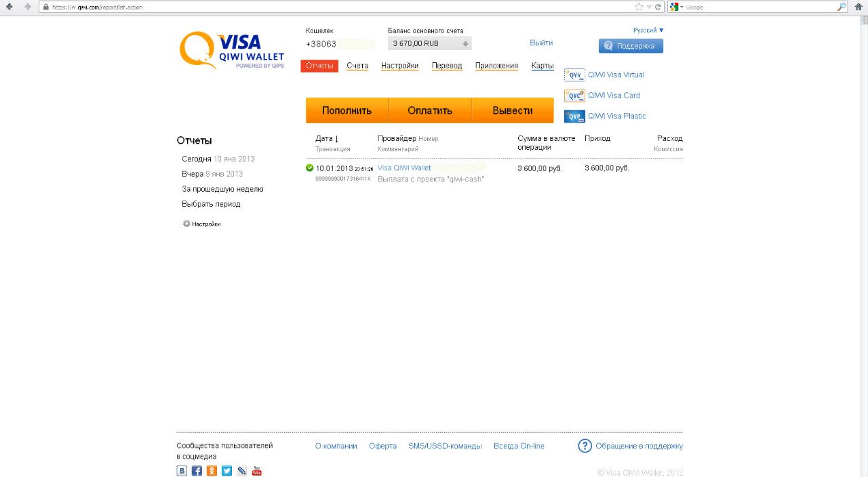
Task: Log out via Выйти link
Action: click(x=541, y=43)
